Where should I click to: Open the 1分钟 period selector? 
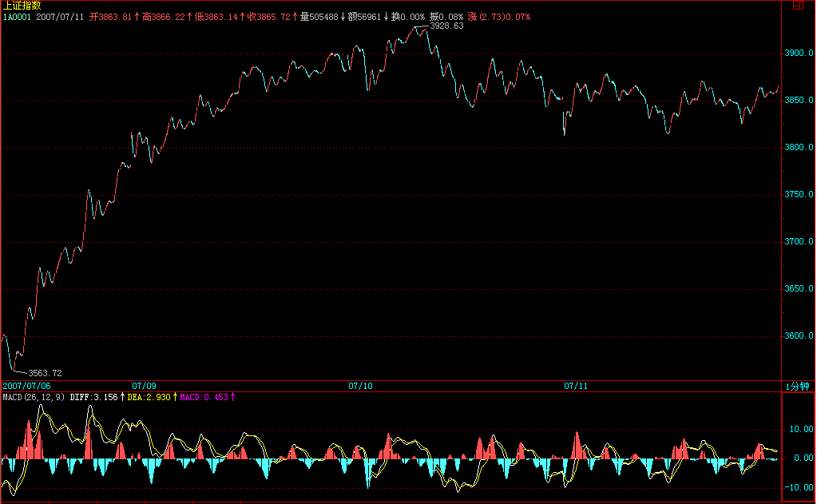796,386
